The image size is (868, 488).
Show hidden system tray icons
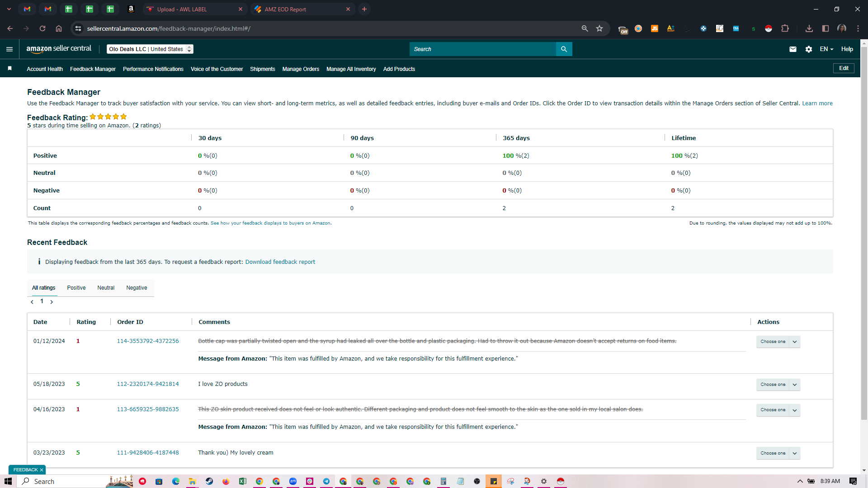[x=800, y=481]
